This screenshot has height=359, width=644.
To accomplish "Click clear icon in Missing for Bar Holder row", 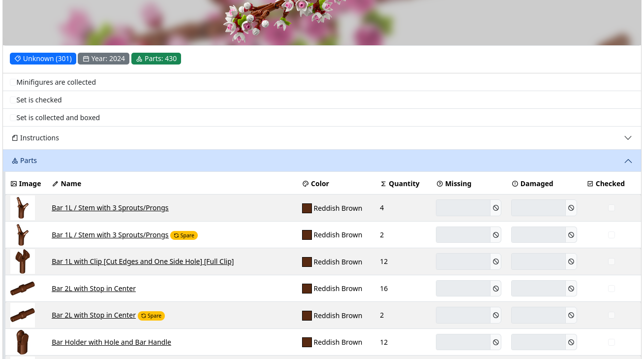I will tap(495, 342).
